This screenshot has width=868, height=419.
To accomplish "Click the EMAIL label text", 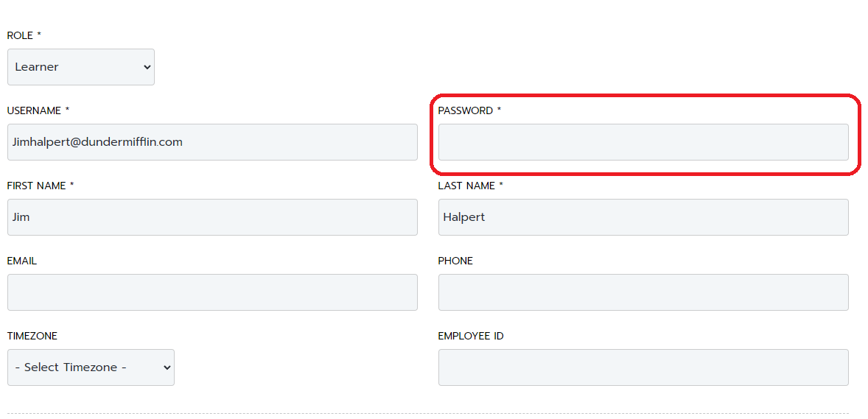I will pos(21,261).
